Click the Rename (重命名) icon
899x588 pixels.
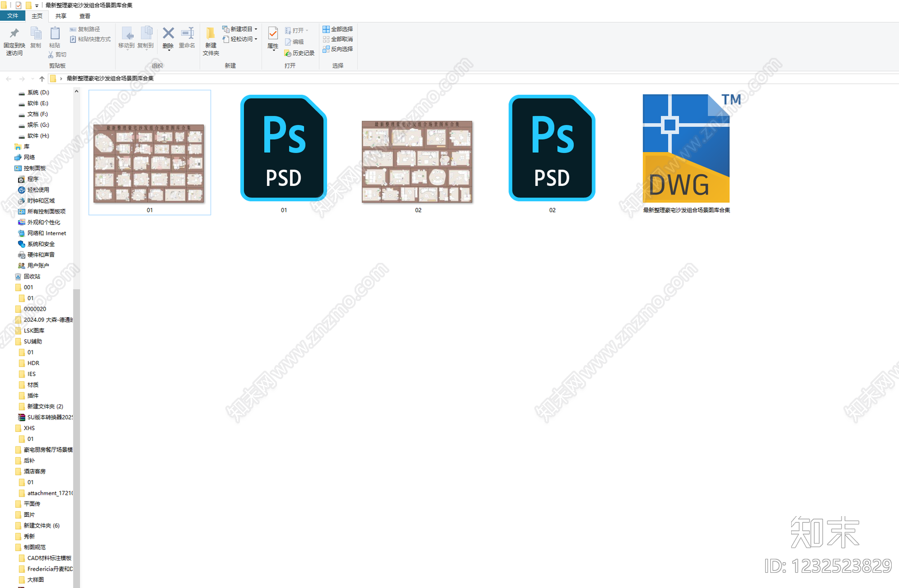pyautogui.click(x=187, y=34)
